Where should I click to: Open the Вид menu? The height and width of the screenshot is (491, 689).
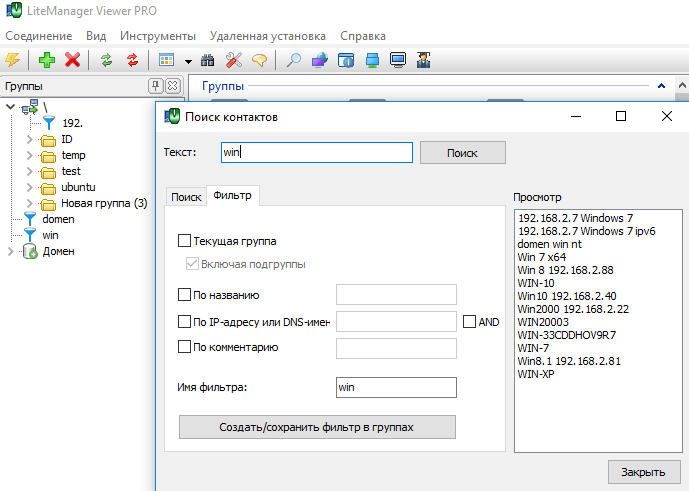pos(96,36)
